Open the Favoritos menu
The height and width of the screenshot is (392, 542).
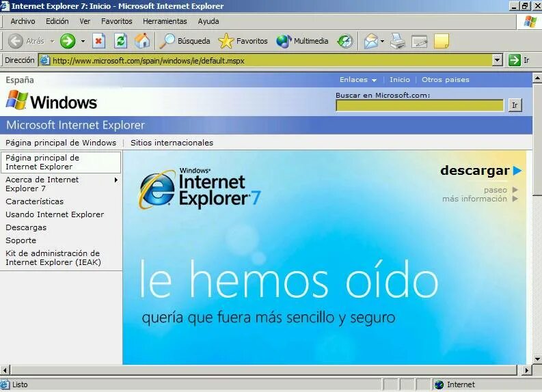(x=116, y=21)
